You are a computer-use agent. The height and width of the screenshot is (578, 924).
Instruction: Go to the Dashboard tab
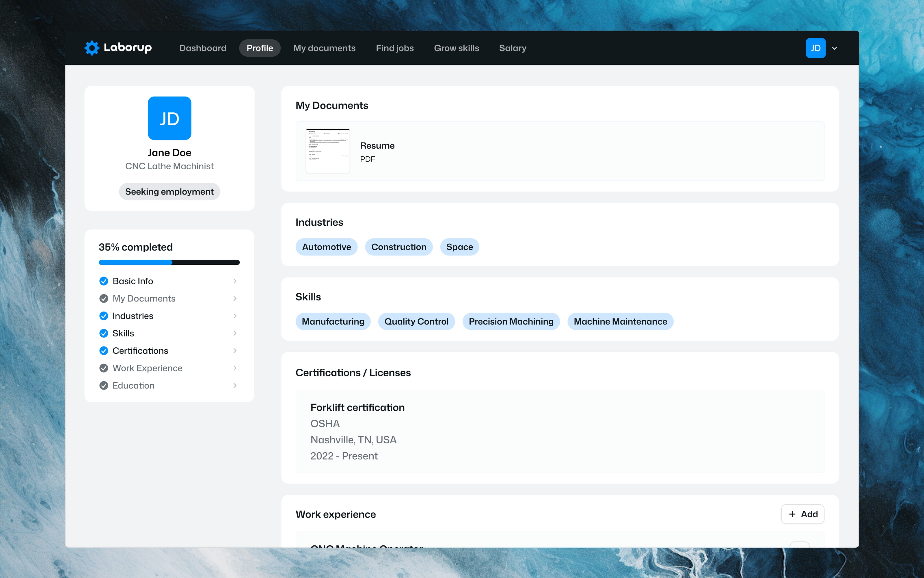click(x=203, y=48)
